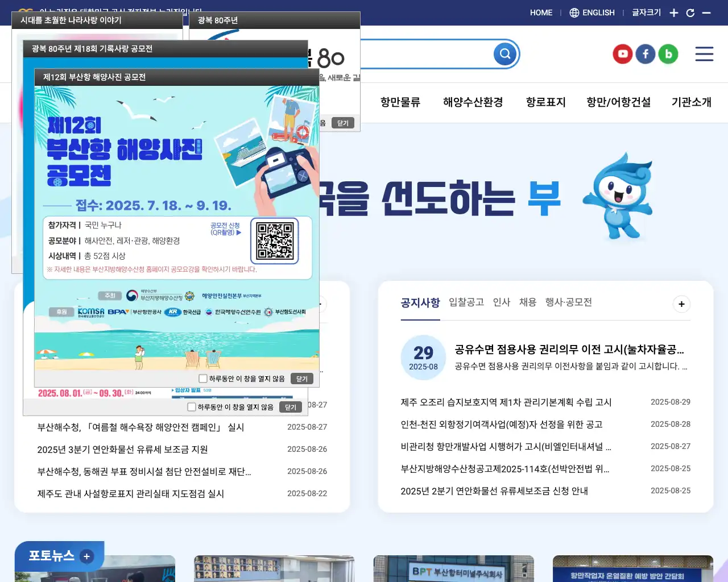The image size is (728, 582).
Task: Open the Naver blog icon
Action: tap(668, 54)
